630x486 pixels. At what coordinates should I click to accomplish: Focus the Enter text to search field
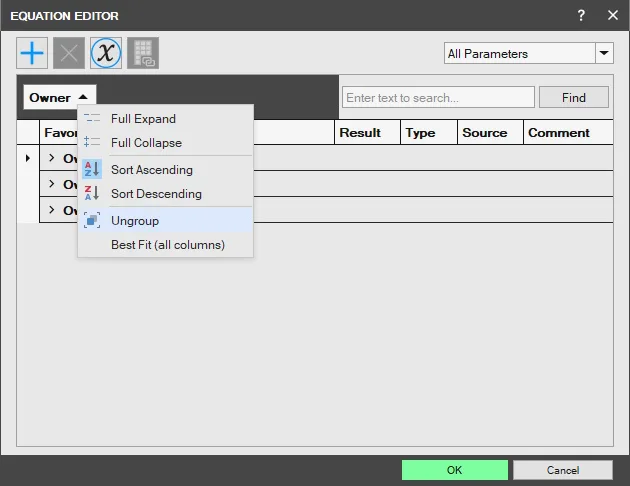point(438,97)
